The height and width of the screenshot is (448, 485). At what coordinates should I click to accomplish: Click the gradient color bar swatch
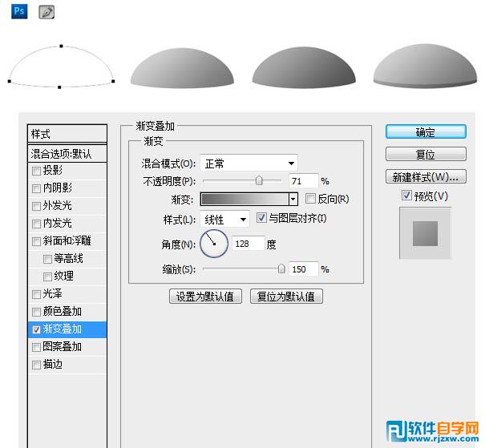(x=245, y=200)
